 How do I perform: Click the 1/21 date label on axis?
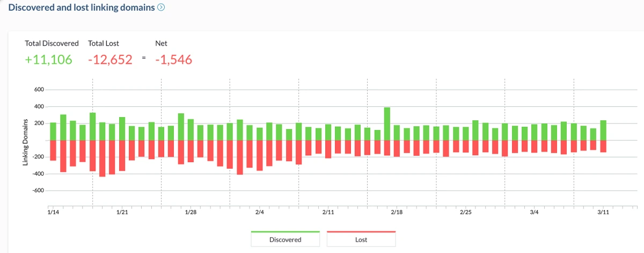(x=122, y=213)
